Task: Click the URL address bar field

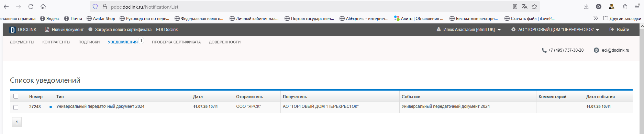Action: click(x=309, y=7)
